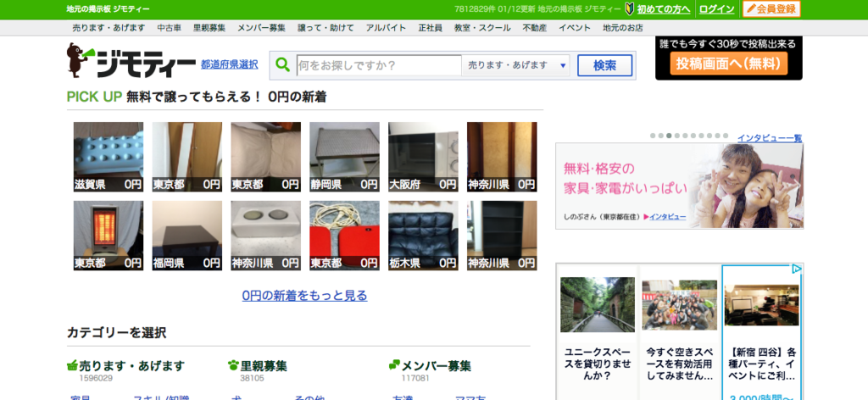Go to 正社員 navigation item
Image resolution: width=868 pixels, height=400 pixels.
point(430,28)
